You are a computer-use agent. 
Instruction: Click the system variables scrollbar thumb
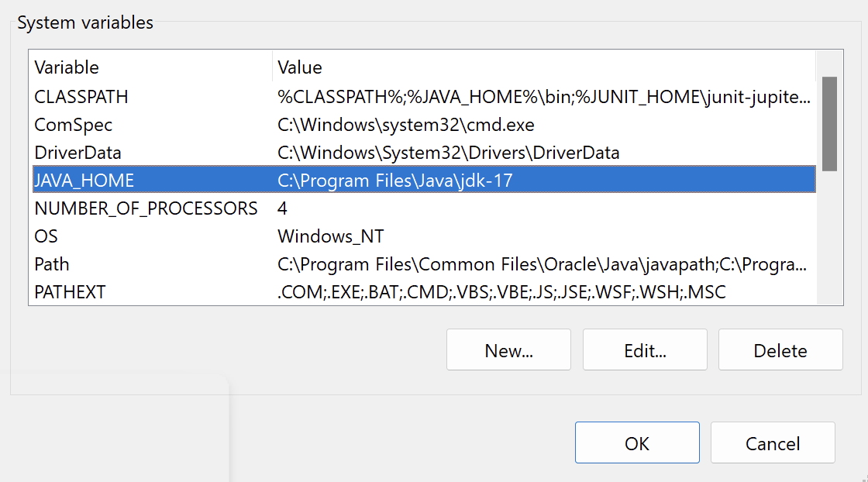coord(829,124)
